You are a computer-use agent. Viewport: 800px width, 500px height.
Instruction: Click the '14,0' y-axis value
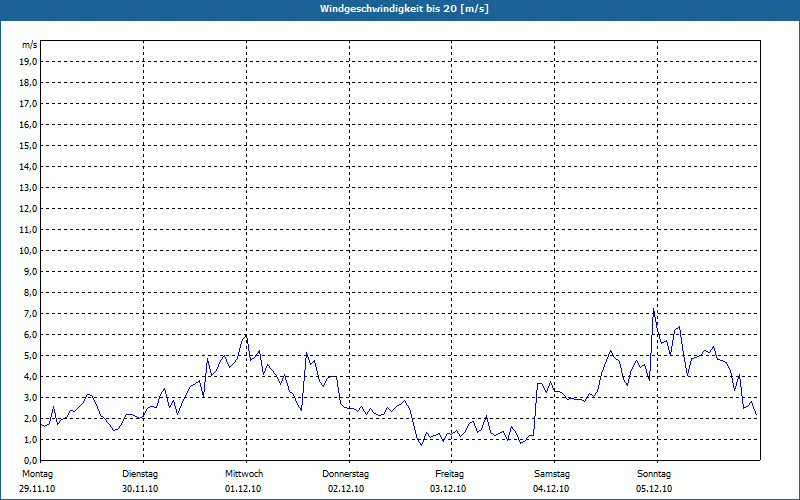click(x=28, y=166)
